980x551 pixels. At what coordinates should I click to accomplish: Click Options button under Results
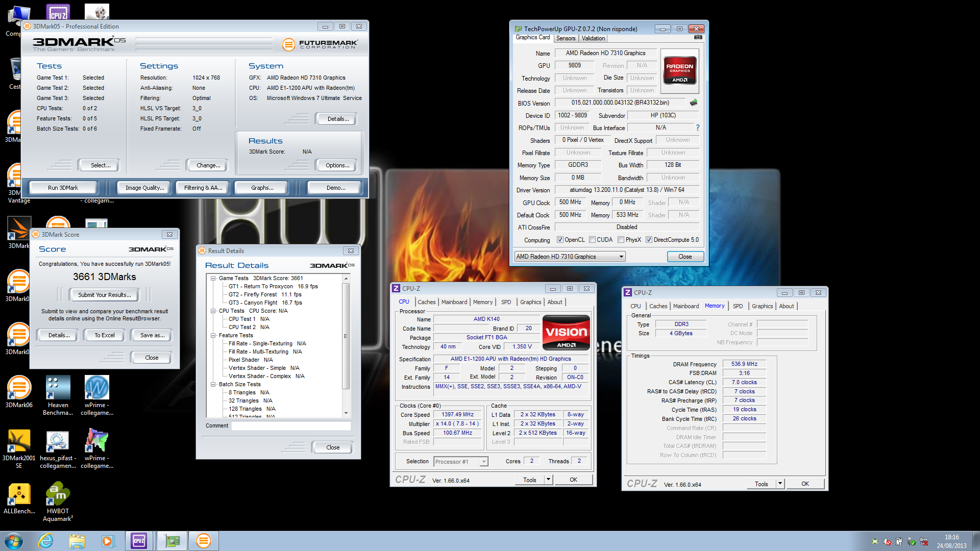click(x=337, y=165)
